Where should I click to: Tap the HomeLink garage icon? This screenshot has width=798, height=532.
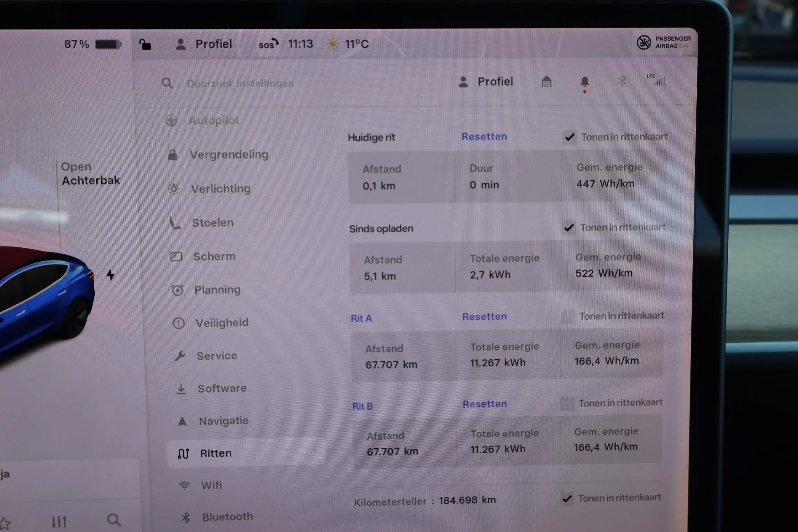coord(546,81)
